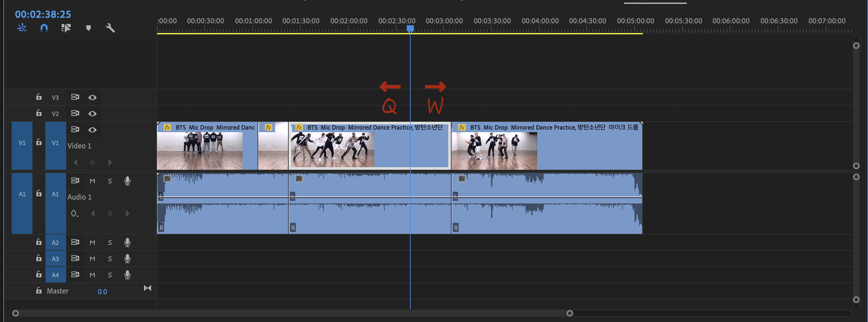Toggle A4 track lock
This screenshot has height=322, width=868.
click(39, 275)
